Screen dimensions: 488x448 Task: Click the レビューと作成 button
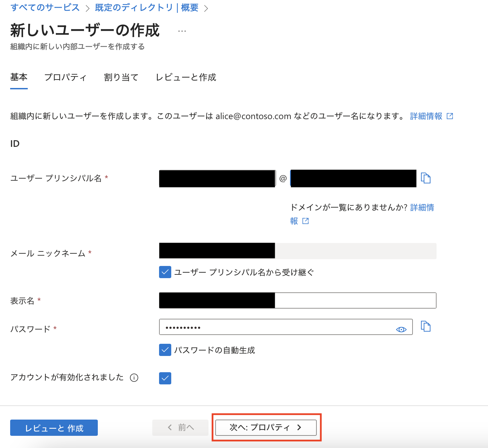pos(53,427)
